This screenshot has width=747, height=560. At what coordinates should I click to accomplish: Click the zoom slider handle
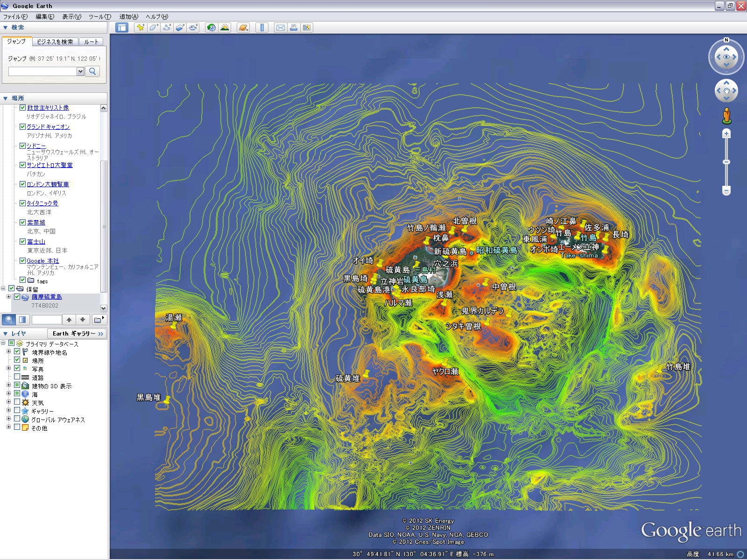tap(726, 162)
